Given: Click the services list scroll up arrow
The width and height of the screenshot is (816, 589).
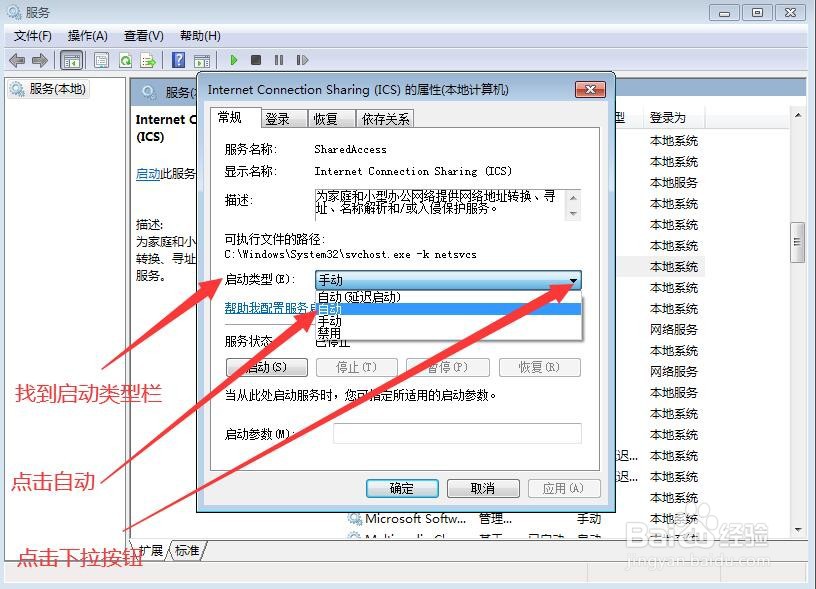Looking at the screenshot, I should point(798,115).
